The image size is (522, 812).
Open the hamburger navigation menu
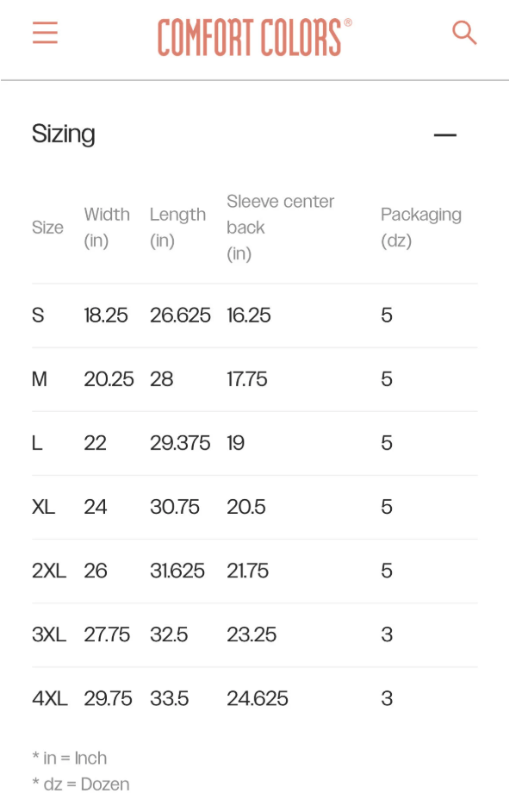click(45, 34)
